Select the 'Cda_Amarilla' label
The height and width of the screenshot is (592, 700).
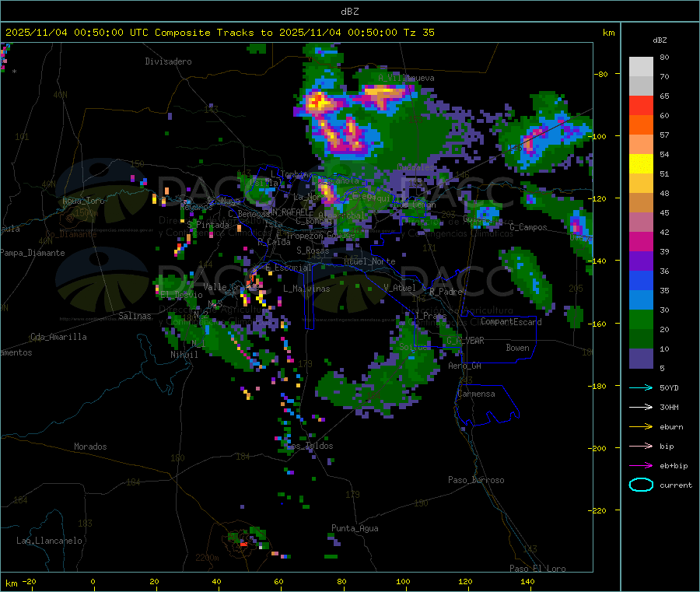coord(58,337)
